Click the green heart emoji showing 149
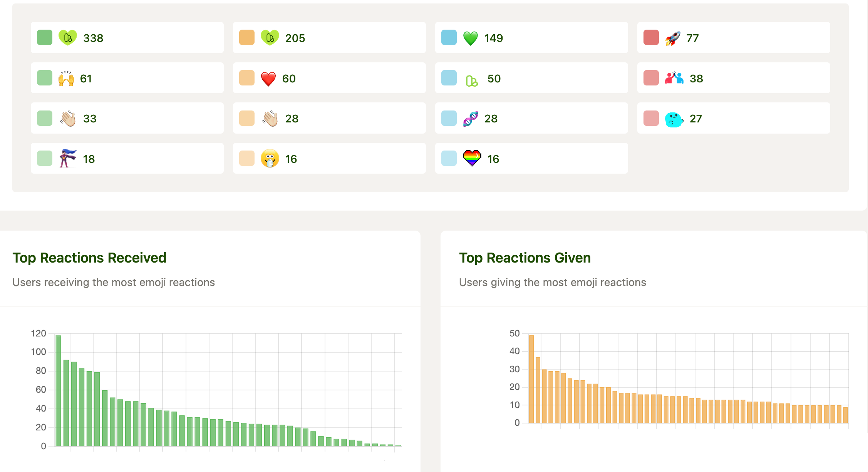The image size is (868, 472). pyautogui.click(x=470, y=38)
